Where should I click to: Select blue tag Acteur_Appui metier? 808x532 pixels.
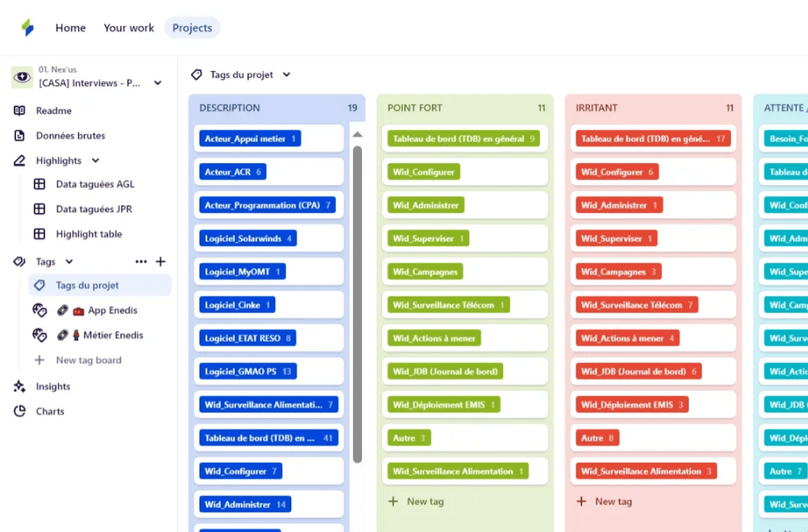250,139
